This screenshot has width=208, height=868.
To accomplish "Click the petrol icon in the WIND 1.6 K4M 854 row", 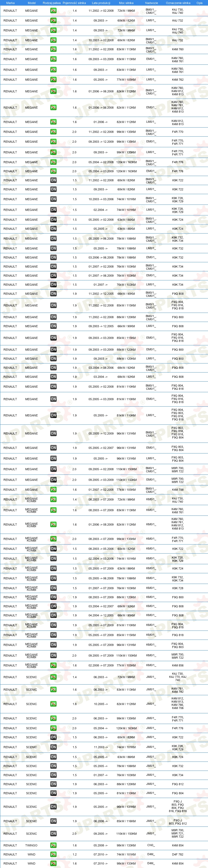I will coord(53,863).
